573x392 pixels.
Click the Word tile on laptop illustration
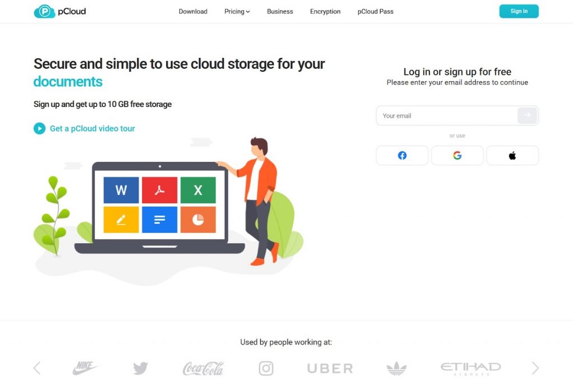[121, 190]
